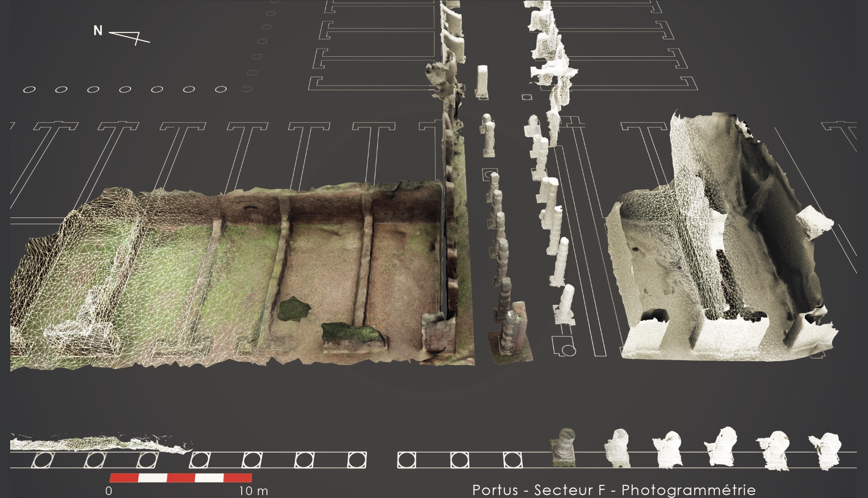
Task: Click the "Portus - Secteur F - Photogrammétrie" caption
Action: point(614,490)
